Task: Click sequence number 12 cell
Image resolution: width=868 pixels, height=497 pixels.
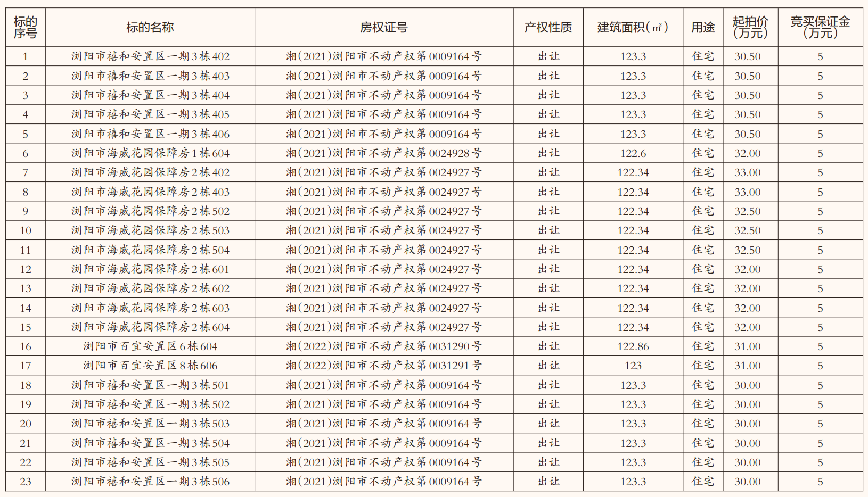Action: coord(26,269)
